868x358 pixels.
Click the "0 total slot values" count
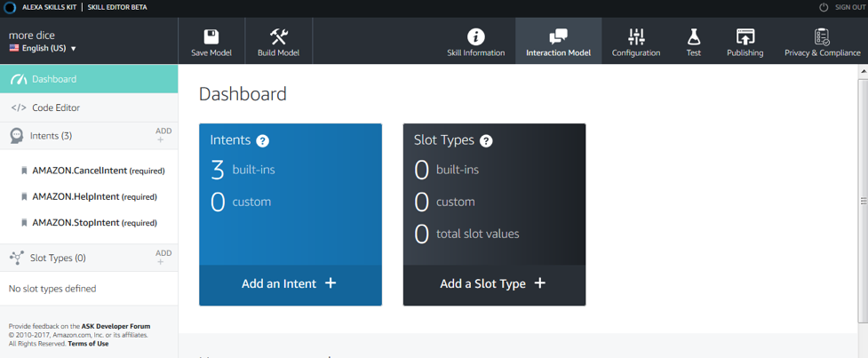466,234
